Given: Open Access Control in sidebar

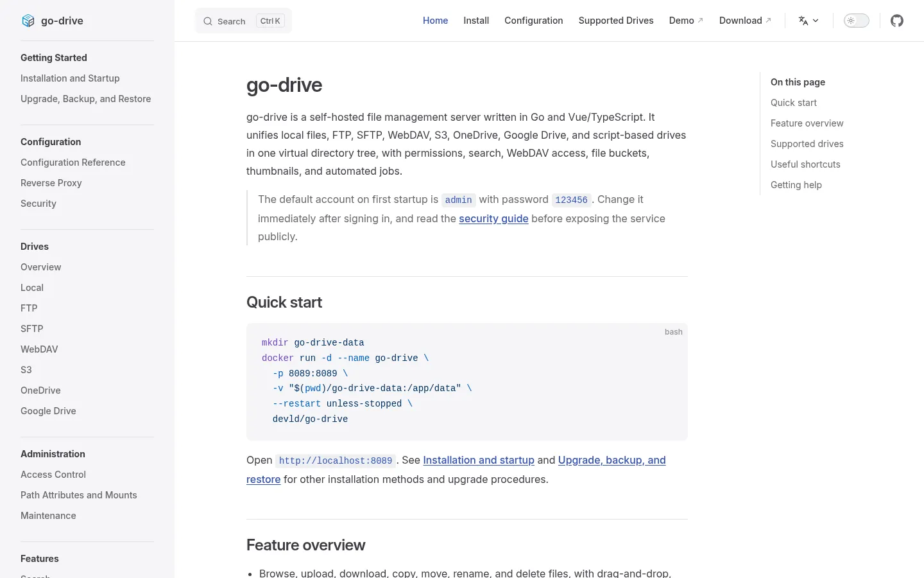Looking at the screenshot, I should tap(53, 475).
